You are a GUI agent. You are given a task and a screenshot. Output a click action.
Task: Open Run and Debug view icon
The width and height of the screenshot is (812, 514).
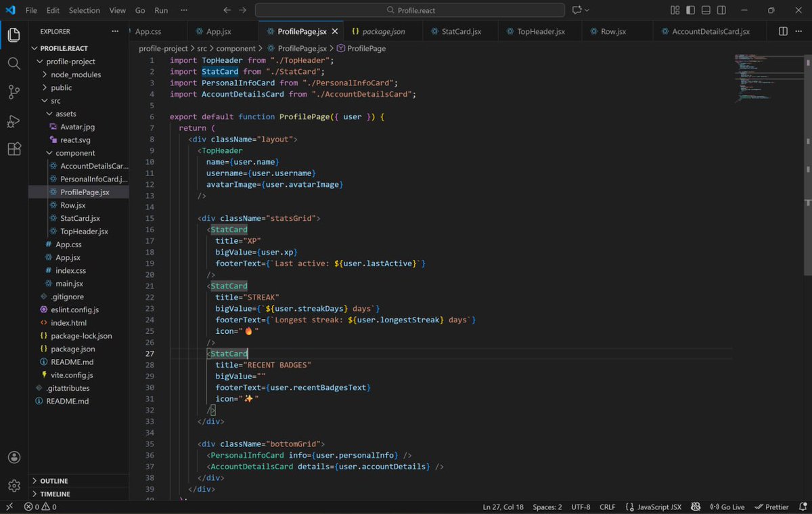pyautogui.click(x=14, y=121)
